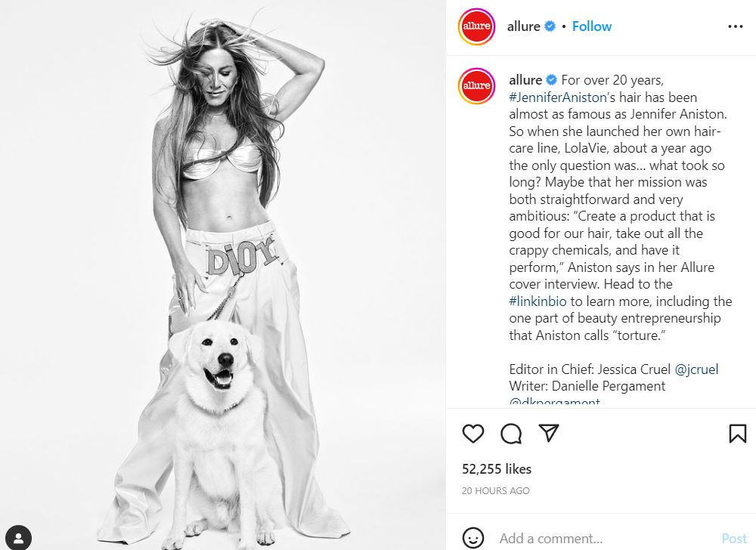Open the allure username in the caption
Viewport: 756px width, 550px height.
tap(525, 80)
